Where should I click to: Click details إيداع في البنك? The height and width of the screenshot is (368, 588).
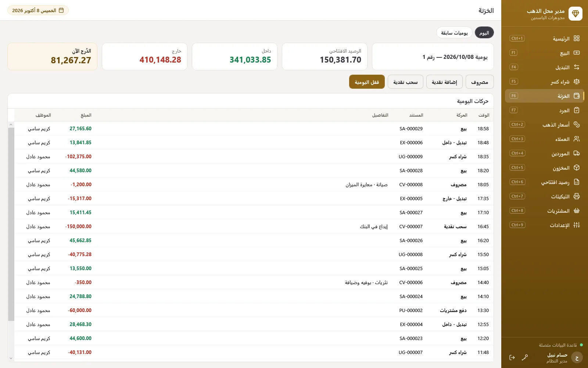374,226
